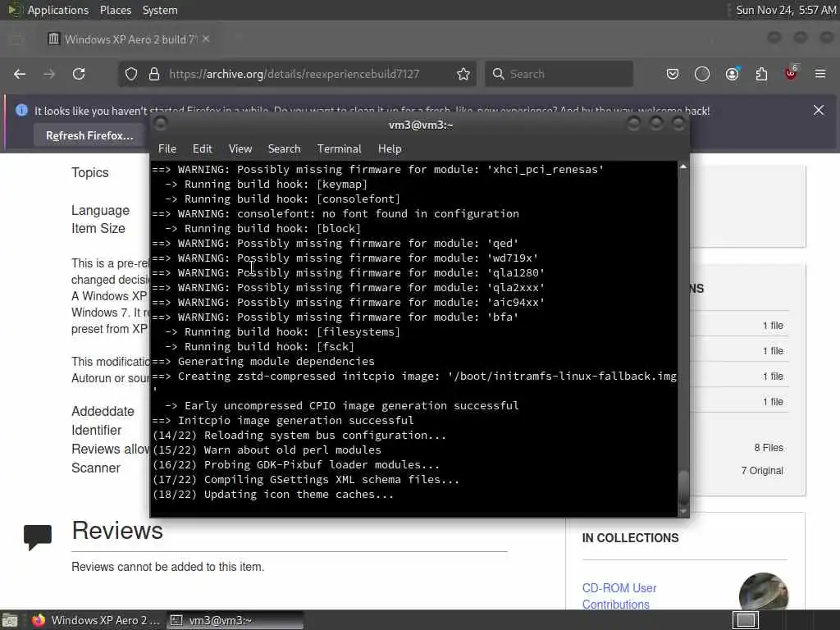Open terminal Search menu
This screenshot has height=630, width=840.
[285, 149]
